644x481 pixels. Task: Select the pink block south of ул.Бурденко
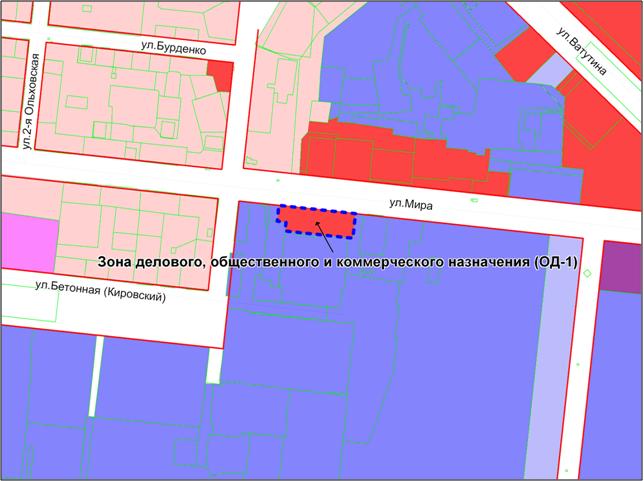point(130,110)
